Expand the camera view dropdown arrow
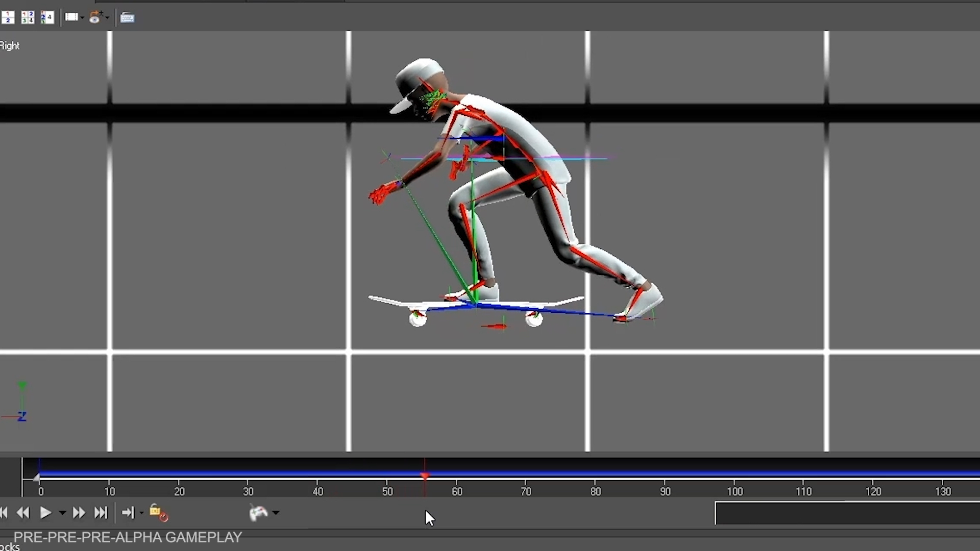This screenshot has width=980, height=551. [x=107, y=18]
